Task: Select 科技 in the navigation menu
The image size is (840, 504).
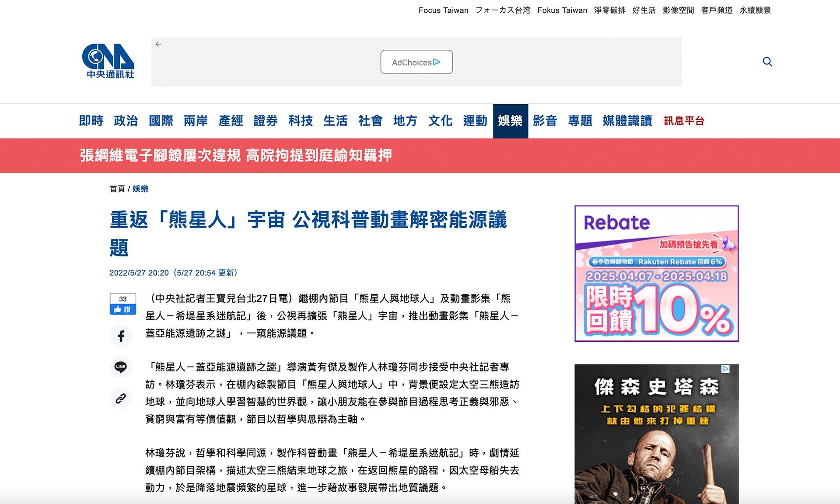Action: [300, 121]
